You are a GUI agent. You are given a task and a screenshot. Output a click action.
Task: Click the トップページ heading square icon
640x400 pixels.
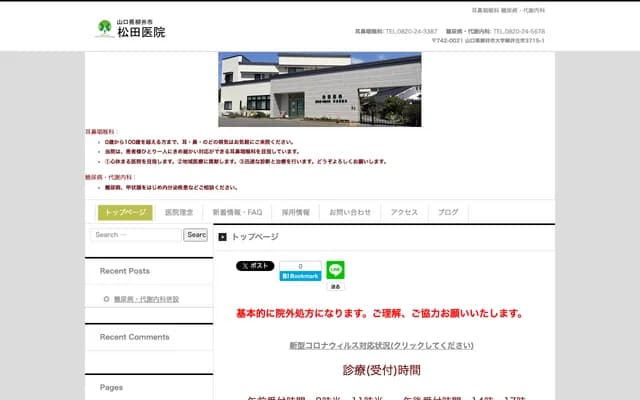(x=222, y=237)
